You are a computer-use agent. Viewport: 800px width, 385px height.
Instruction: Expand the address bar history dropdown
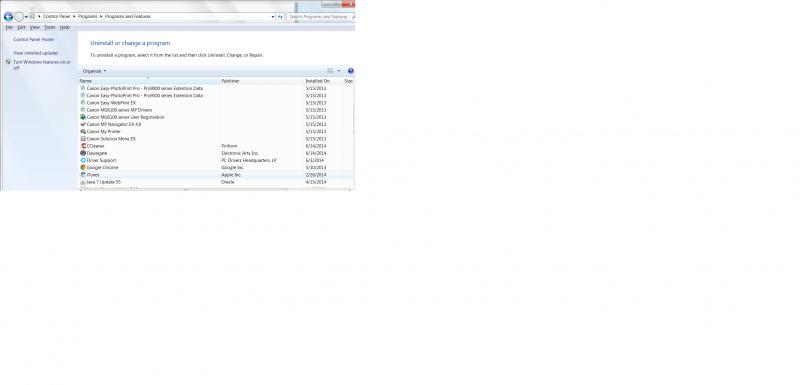pyautogui.click(x=273, y=17)
